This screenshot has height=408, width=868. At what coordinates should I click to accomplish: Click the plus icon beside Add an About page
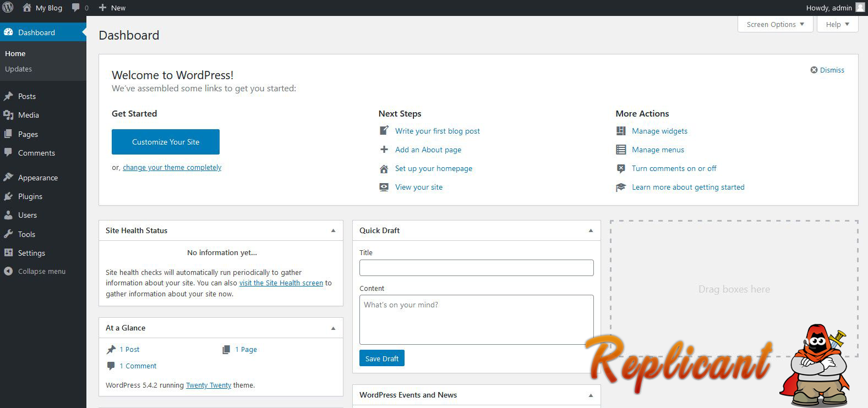coord(384,150)
